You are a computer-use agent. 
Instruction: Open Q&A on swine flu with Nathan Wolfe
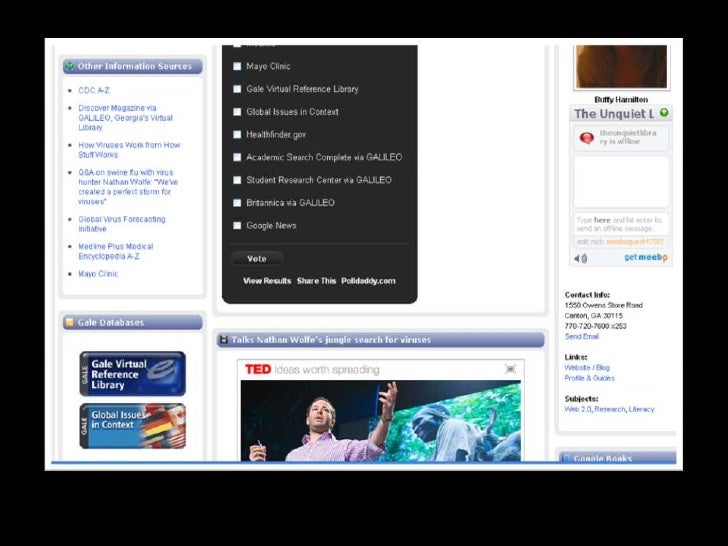(x=128, y=187)
